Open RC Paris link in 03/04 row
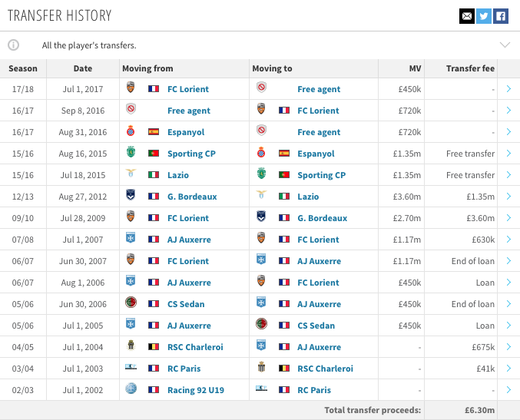The image size is (520, 420). pyautogui.click(x=184, y=369)
